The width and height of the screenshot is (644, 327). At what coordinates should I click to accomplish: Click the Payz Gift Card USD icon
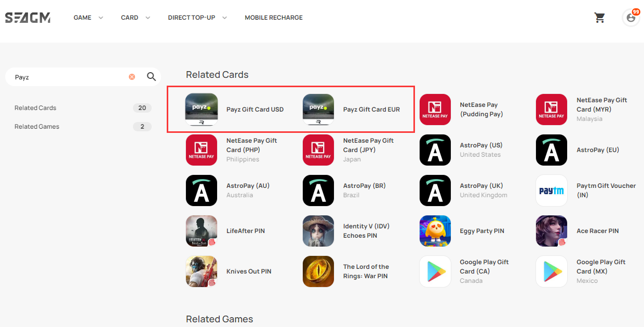point(202,110)
